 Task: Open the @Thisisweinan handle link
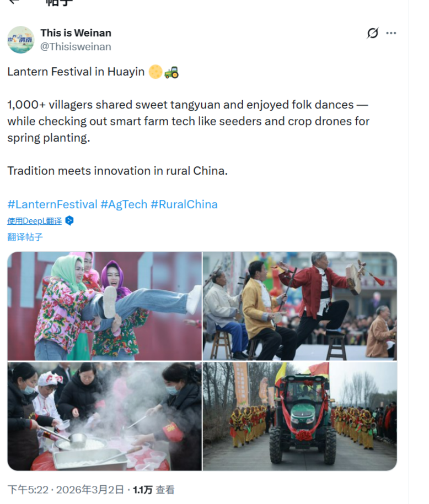[x=76, y=47]
